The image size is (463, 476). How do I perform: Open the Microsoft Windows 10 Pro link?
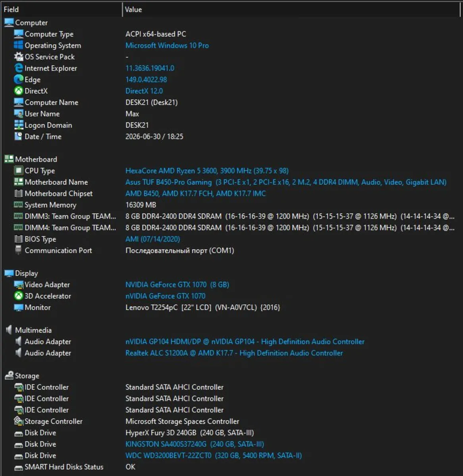point(167,46)
